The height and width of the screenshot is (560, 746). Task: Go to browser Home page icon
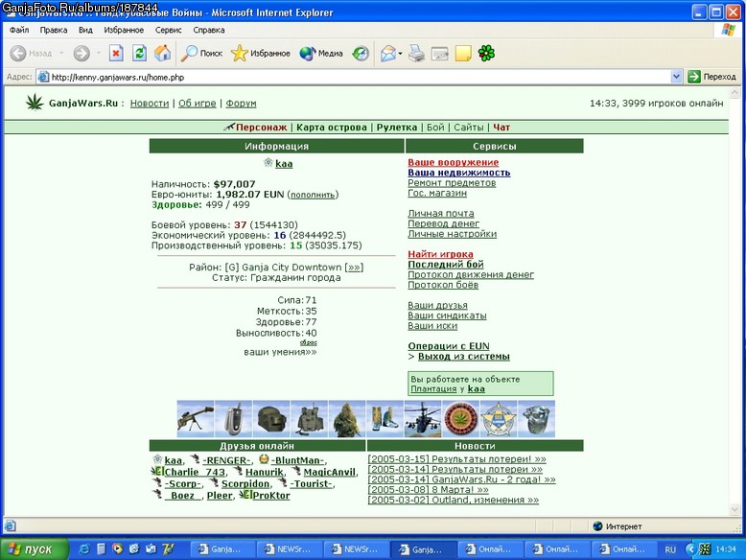click(162, 54)
